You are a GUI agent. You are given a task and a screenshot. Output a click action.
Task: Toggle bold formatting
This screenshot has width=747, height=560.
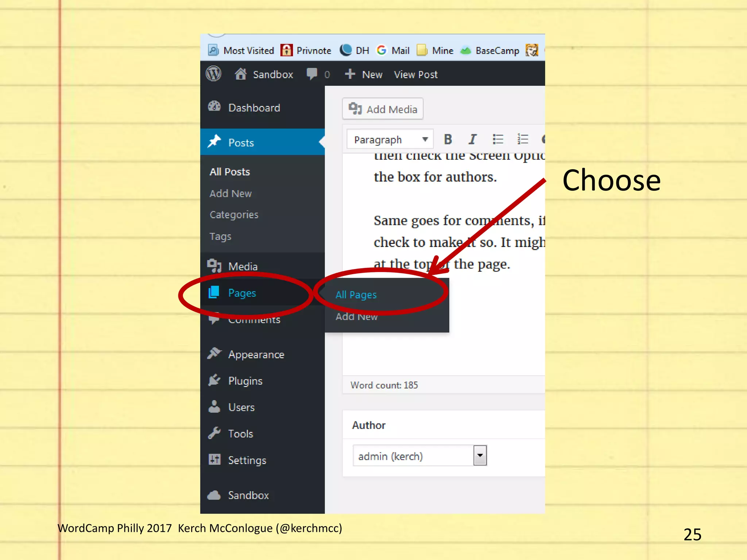tap(448, 139)
